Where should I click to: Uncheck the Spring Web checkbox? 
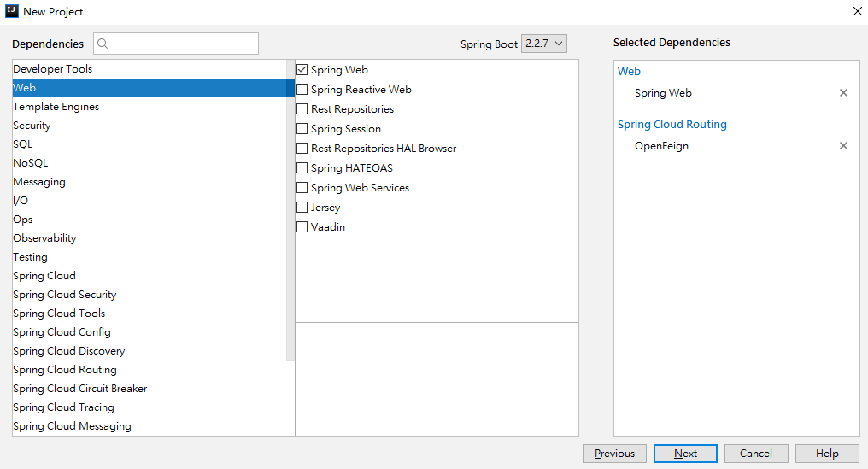(302, 70)
